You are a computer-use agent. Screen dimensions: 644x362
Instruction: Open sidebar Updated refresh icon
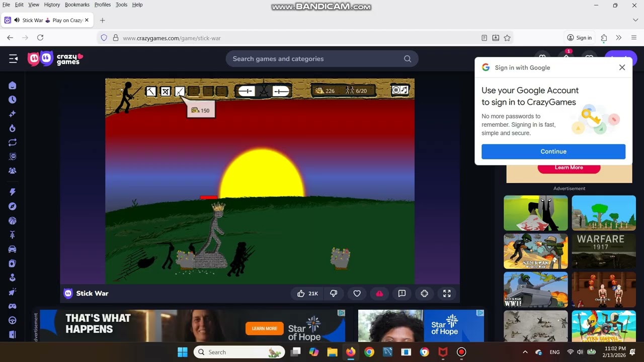[13, 142]
